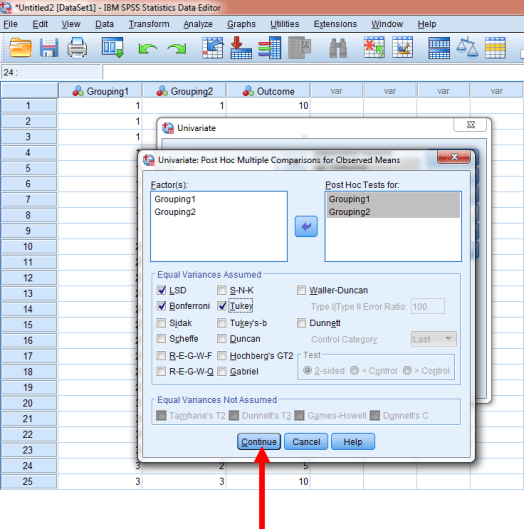Open the Data menu
The height and width of the screenshot is (529, 524).
(x=104, y=24)
